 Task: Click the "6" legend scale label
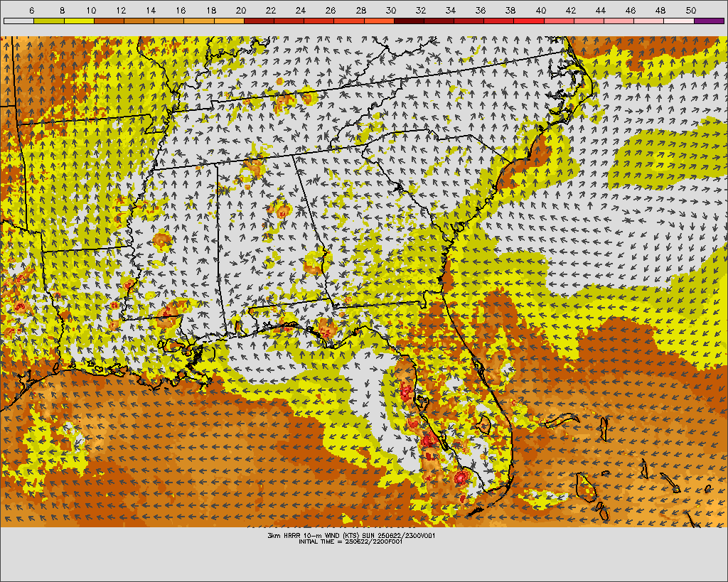click(31, 10)
